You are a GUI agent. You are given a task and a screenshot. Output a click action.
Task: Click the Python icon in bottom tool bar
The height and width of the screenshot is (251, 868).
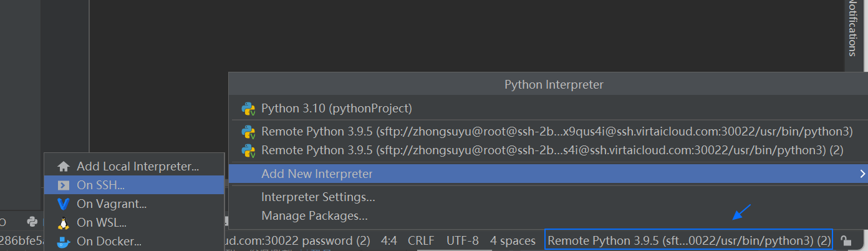pyautogui.click(x=32, y=221)
